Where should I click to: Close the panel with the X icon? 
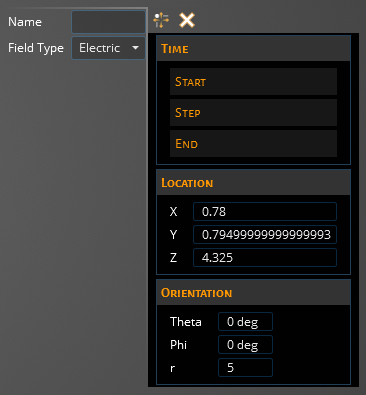tap(187, 20)
